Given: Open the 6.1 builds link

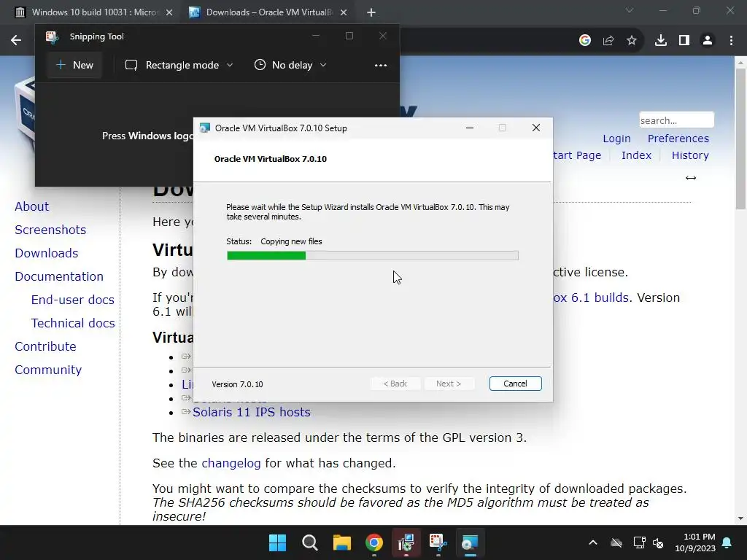Looking at the screenshot, I should (x=591, y=297).
